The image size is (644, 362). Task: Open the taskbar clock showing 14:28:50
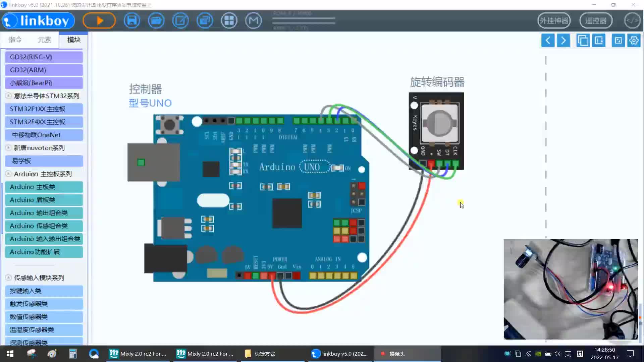click(x=604, y=354)
